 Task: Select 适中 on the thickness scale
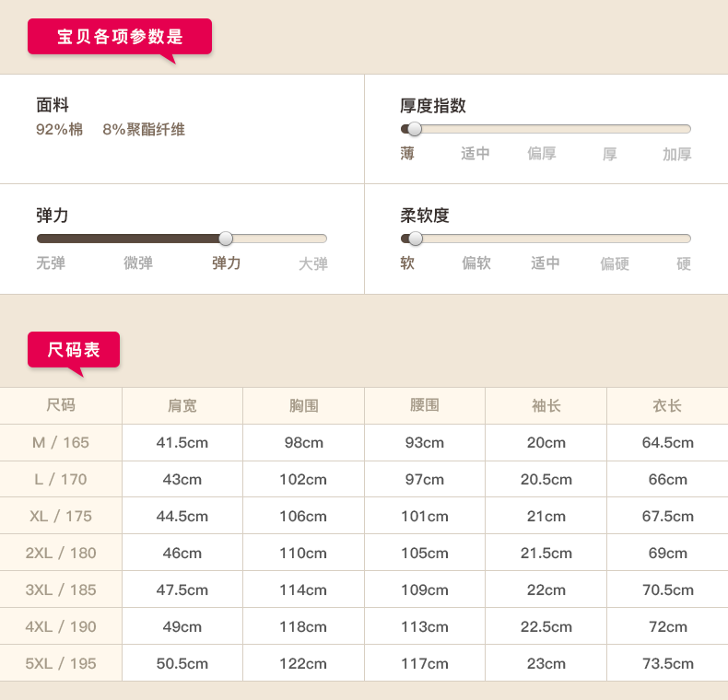tap(476, 154)
